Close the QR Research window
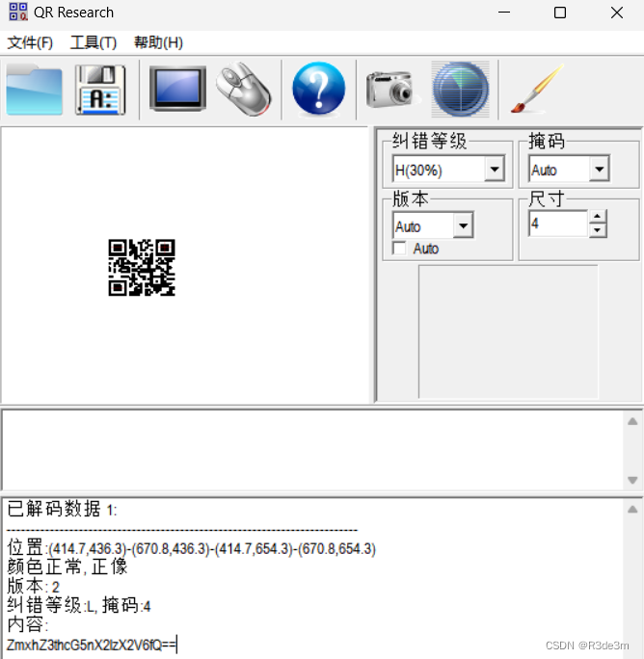Viewport: 644px width, 659px height. pos(617,13)
